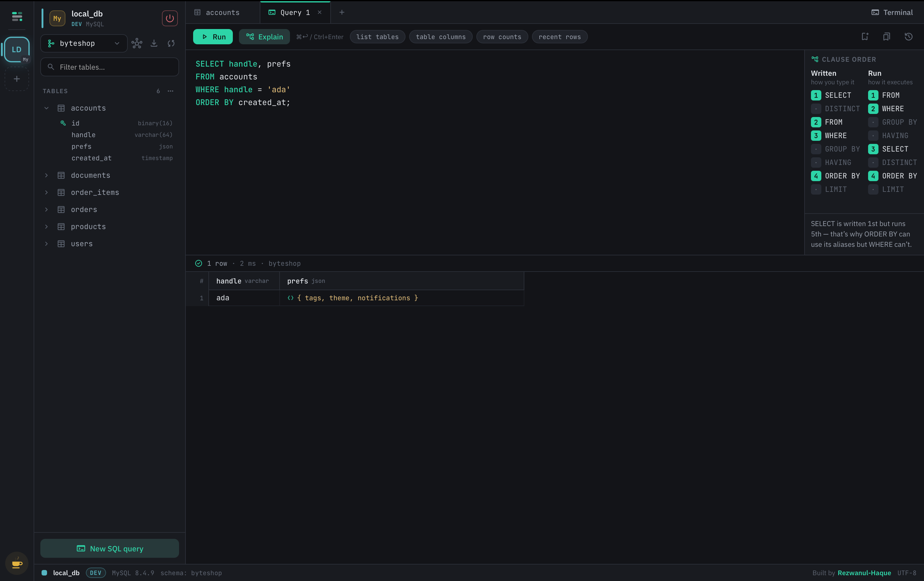Expand the order_items table
924x581 pixels.
click(46, 192)
